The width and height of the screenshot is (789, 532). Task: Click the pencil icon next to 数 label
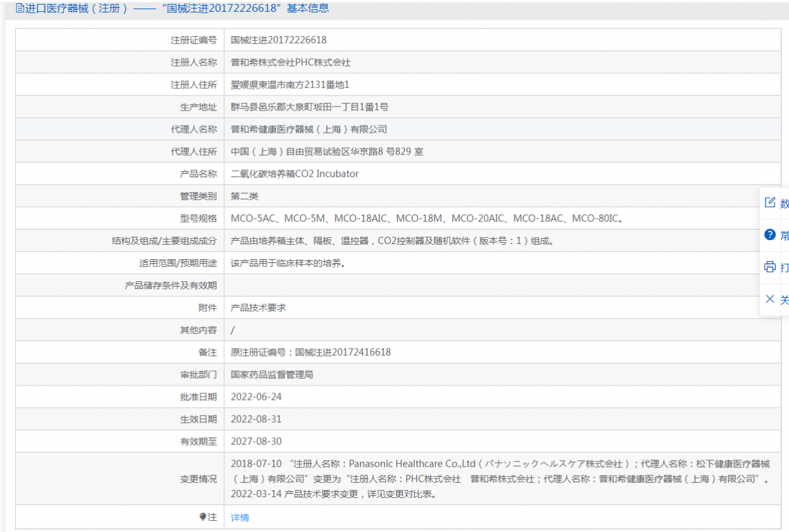pyautogui.click(x=770, y=202)
